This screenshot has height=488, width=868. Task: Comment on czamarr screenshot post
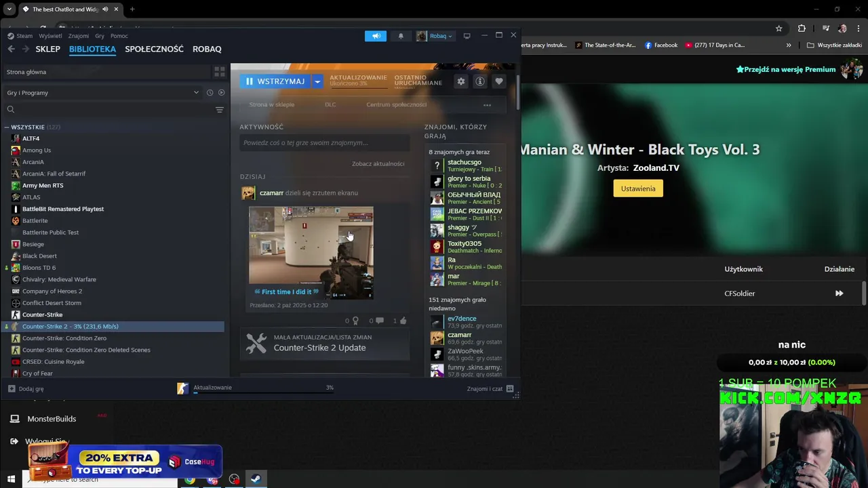pos(380,321)
